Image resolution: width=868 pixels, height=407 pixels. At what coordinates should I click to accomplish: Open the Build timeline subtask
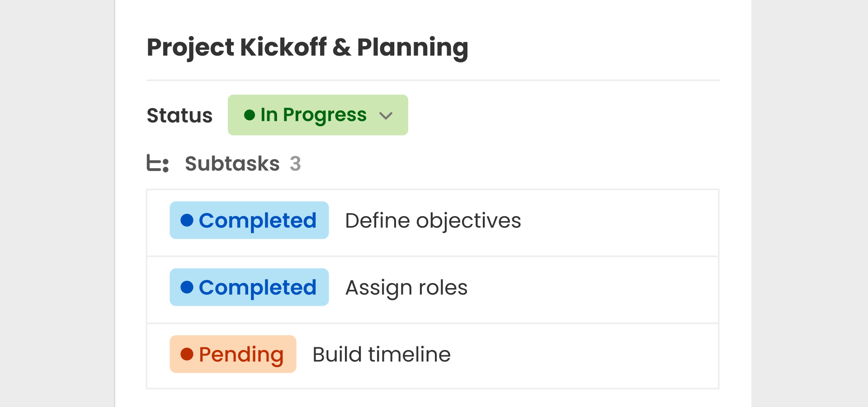click(x=381, y=355)
